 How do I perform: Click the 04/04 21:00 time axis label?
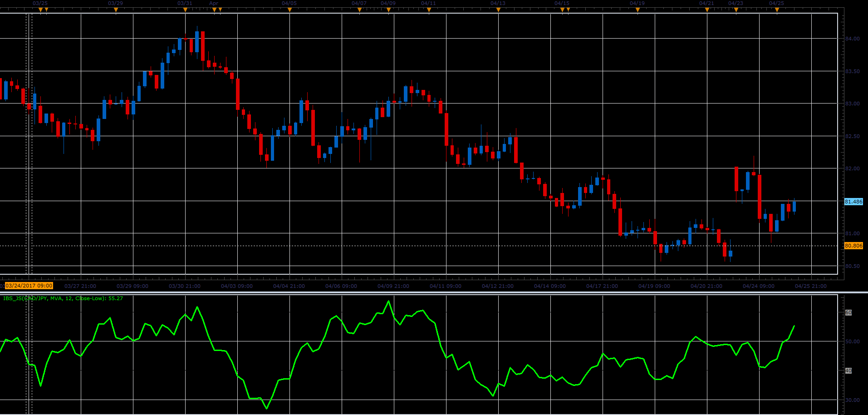click(289, 286)
